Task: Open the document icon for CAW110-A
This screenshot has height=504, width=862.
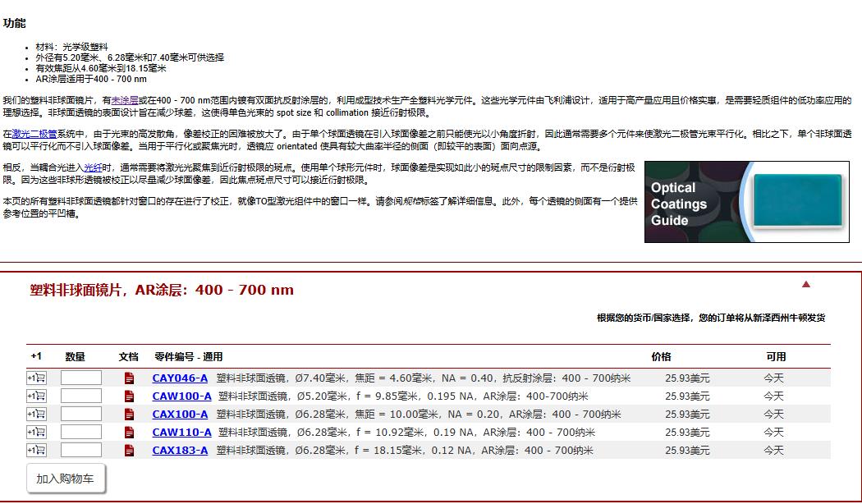Action: point(129,433)
